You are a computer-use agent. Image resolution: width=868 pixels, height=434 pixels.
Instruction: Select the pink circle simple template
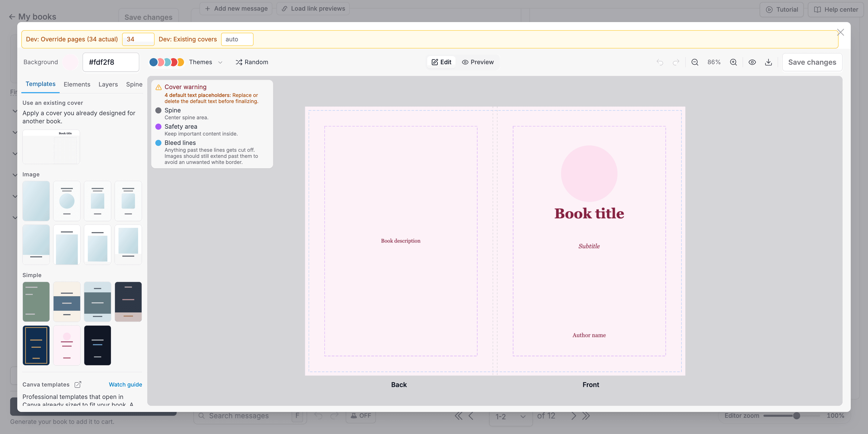pyautogui.click(x=67, y=345)
